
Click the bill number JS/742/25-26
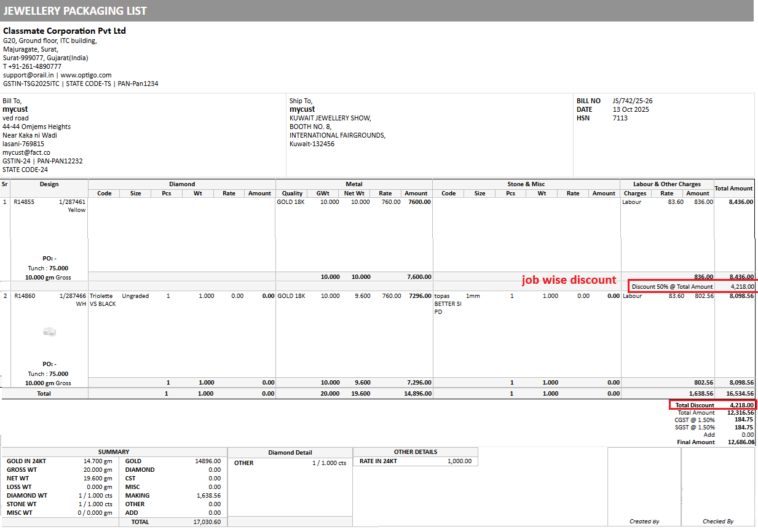tap(633, 101)
